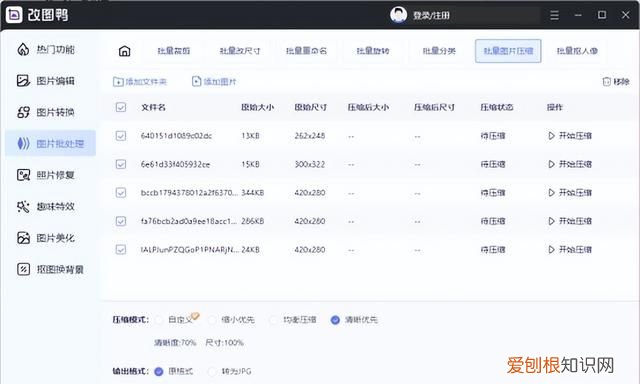Image resolution: width=640 pixels, height=384 pixels.
Task: Click the 清晰度:70% value
Action: (x=175, y=343)
